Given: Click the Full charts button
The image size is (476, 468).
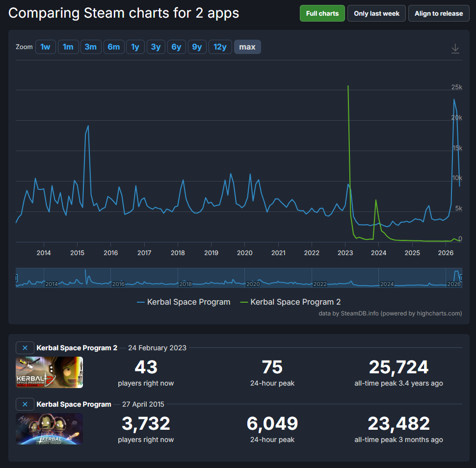Looking at the screenshot, I should point(322,13).
